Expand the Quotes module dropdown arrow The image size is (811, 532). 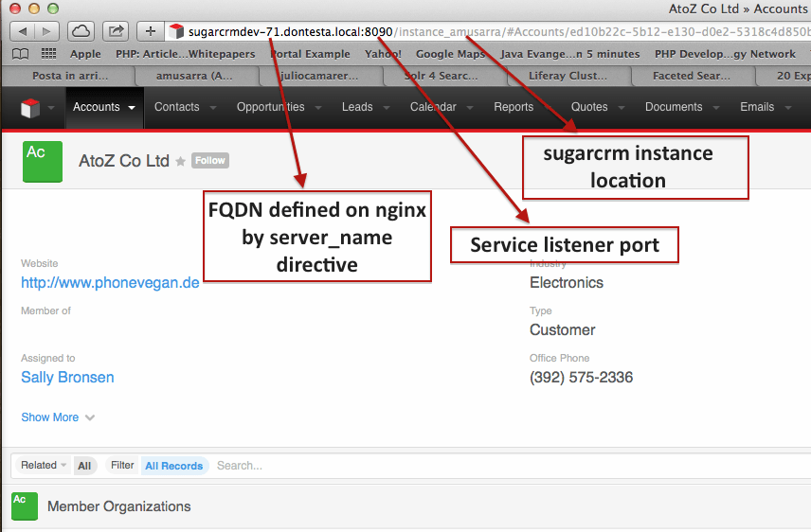click(x=622, y=108)
